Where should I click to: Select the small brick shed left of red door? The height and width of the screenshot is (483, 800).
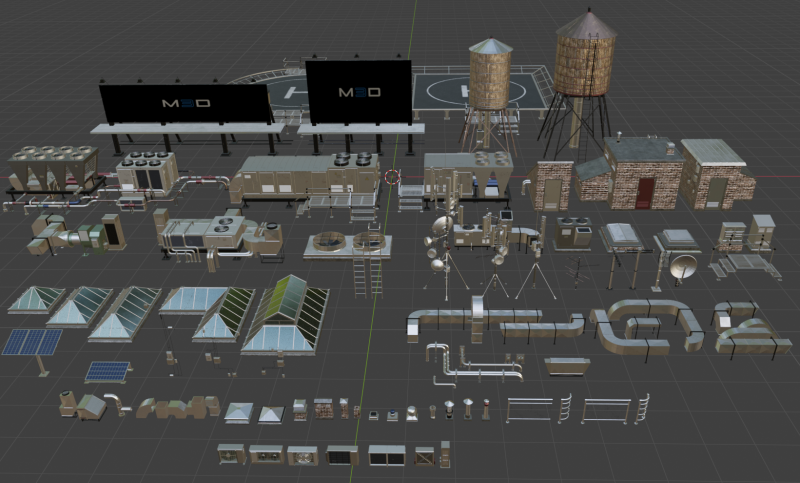click(552, 184)
